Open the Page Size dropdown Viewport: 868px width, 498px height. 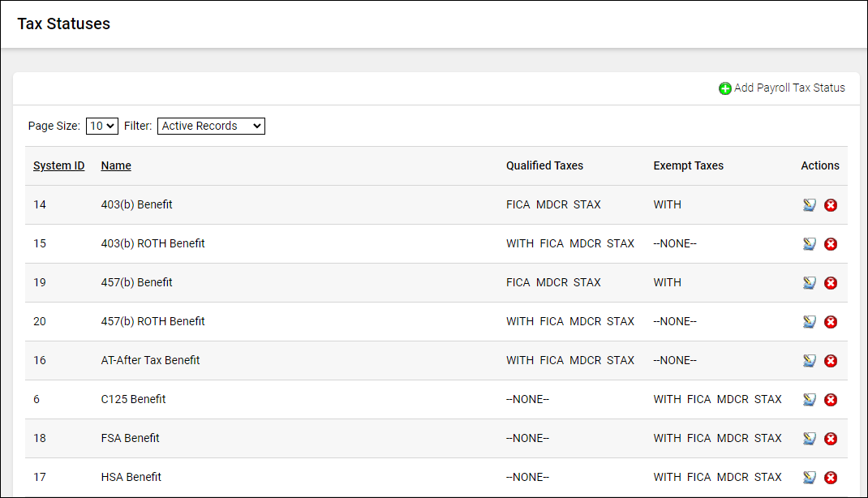coord(102,126)
